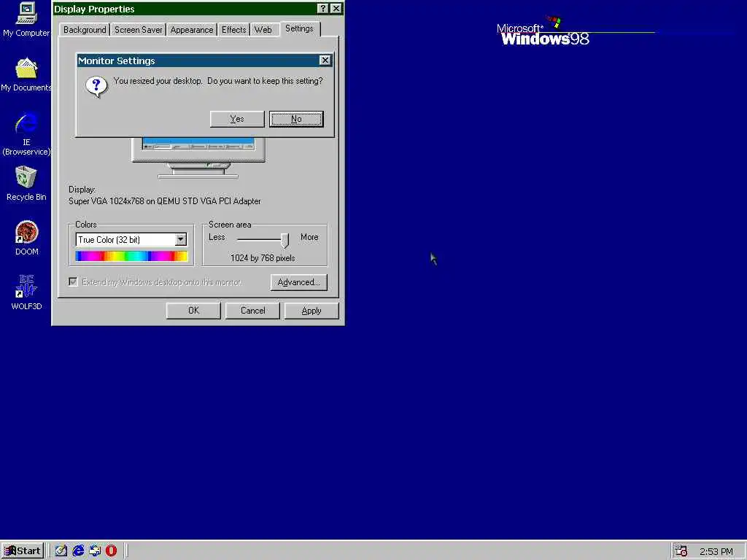This screenshot has height=560, width=747.
Task: Select the Recycle Bin icon
Action: tap(26, 183)
